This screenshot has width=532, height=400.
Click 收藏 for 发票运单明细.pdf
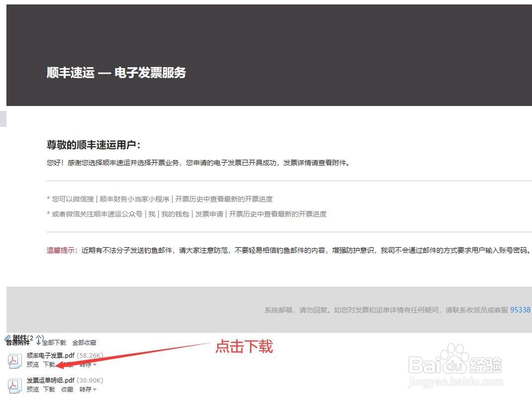pos(67,389)
